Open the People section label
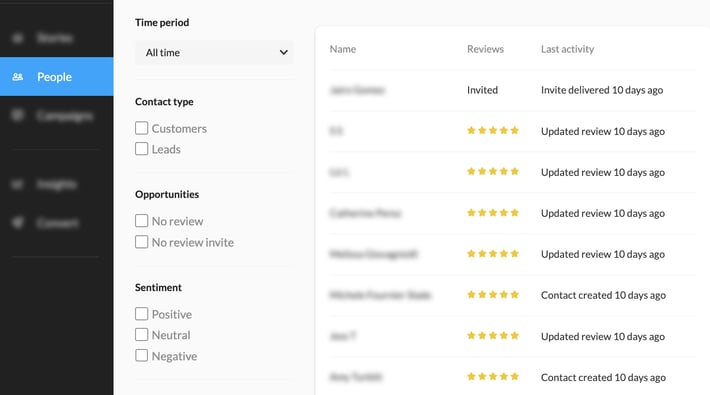710x395 pixels. click(54, 77)
